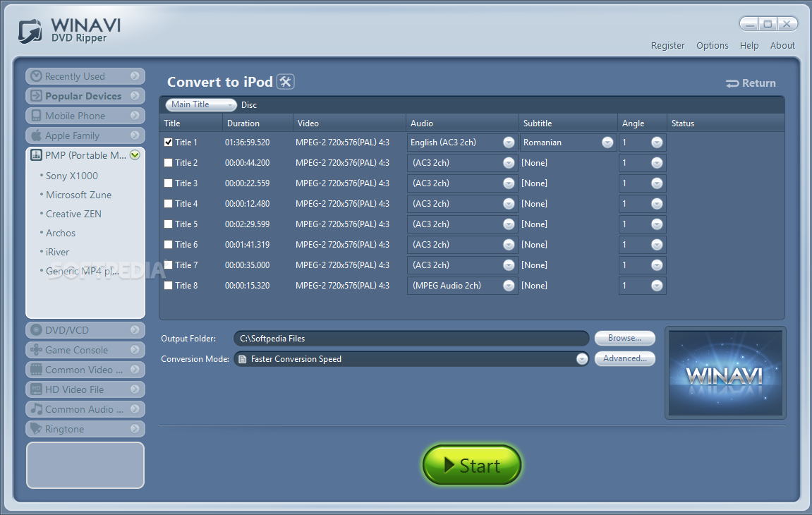Viewport: 812px width, 515px height.
Task: Open Title 1 angle dropdown
Action: (657, 143)
